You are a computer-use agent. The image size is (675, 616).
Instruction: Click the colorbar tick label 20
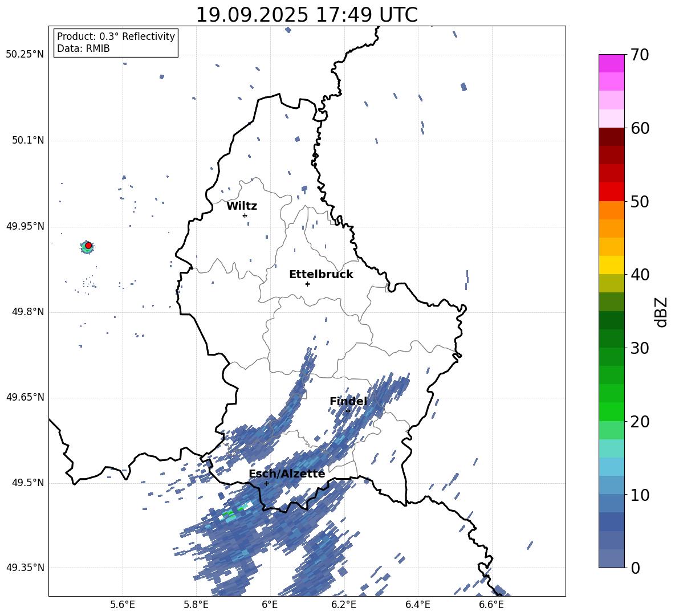point(640,422)
